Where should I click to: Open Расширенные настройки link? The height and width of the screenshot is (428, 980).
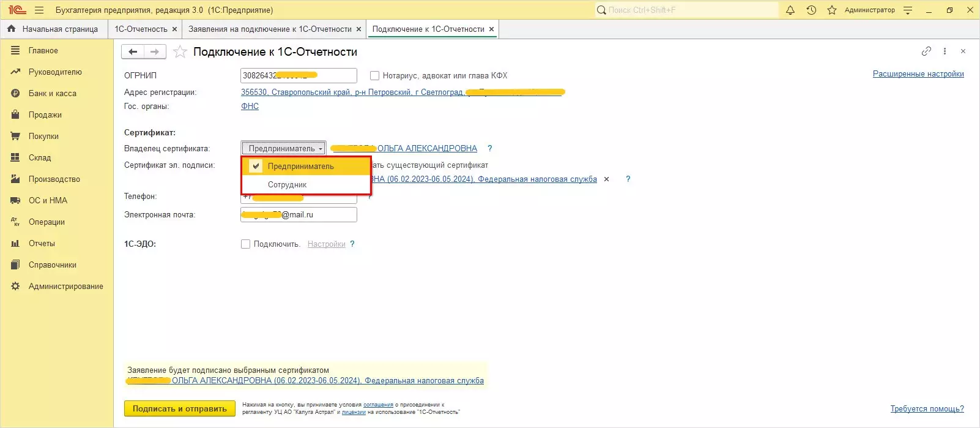point(918,74)
